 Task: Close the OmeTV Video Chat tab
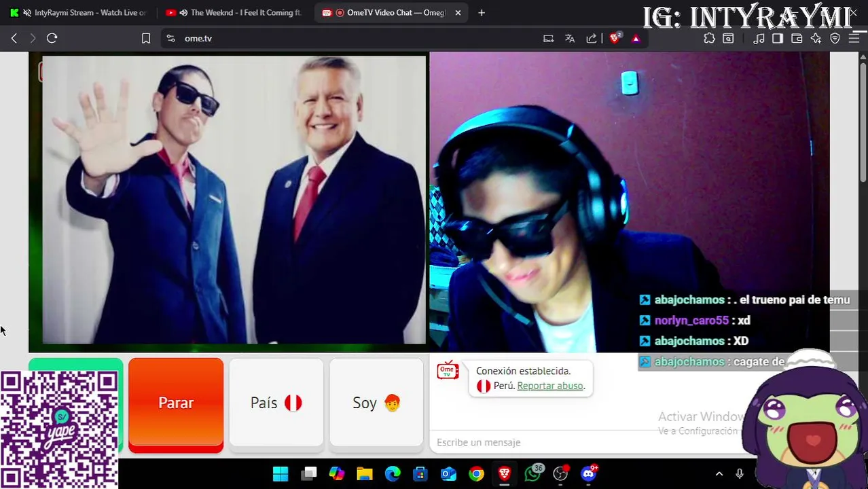458,13
